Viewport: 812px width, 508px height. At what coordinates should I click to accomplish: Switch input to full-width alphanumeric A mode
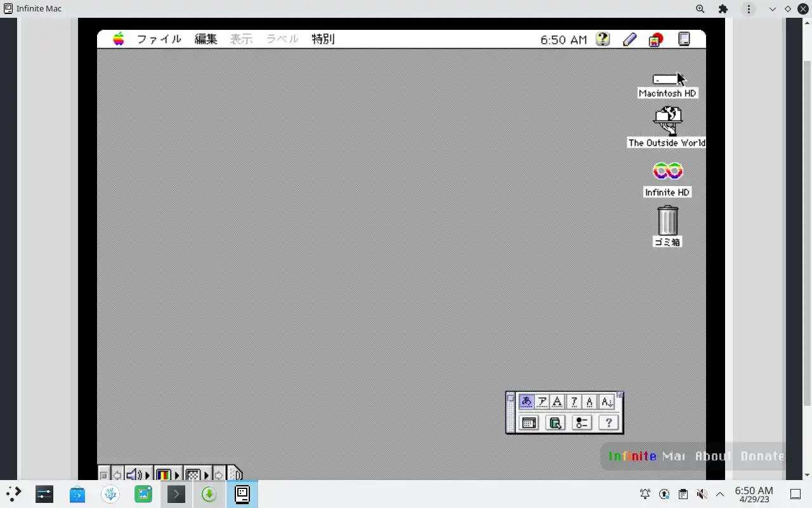click(558, 402)
